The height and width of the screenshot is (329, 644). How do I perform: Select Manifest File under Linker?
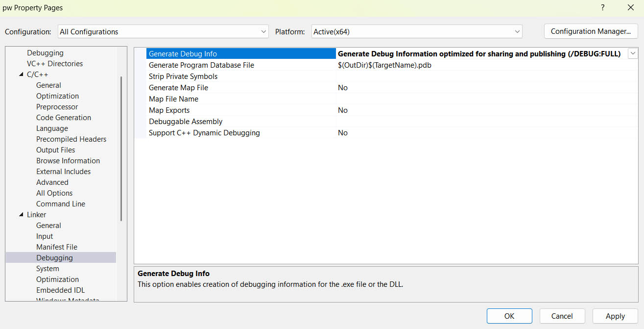57,247
